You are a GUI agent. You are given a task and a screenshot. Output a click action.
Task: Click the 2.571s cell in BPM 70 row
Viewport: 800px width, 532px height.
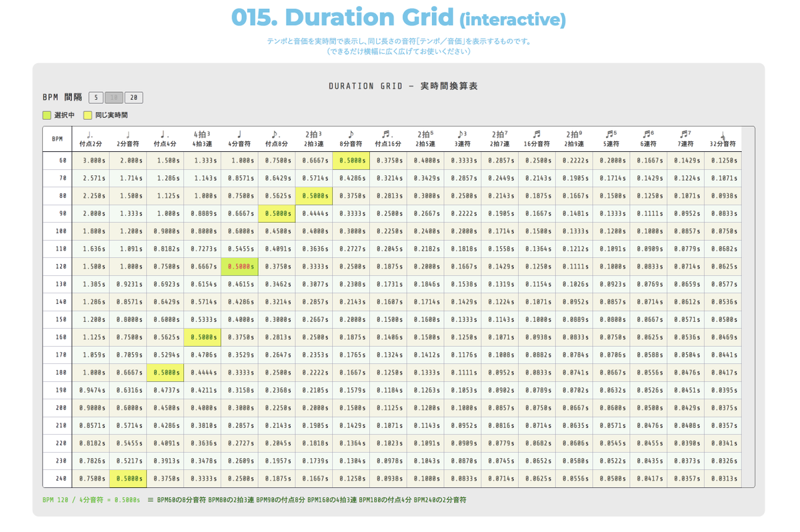[91, 179]
